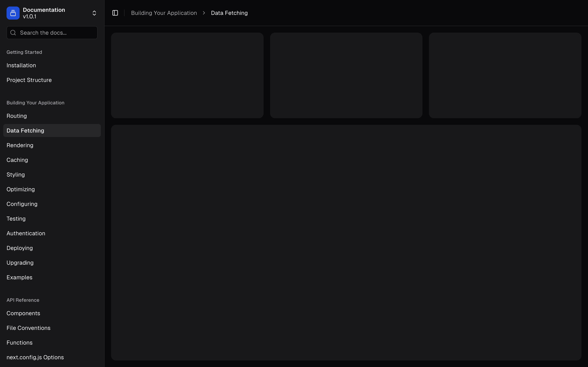This screenshot has height=367, width=588.
Task: Click the magnifier icon in search bar
Action: click(x=13, y=32)
